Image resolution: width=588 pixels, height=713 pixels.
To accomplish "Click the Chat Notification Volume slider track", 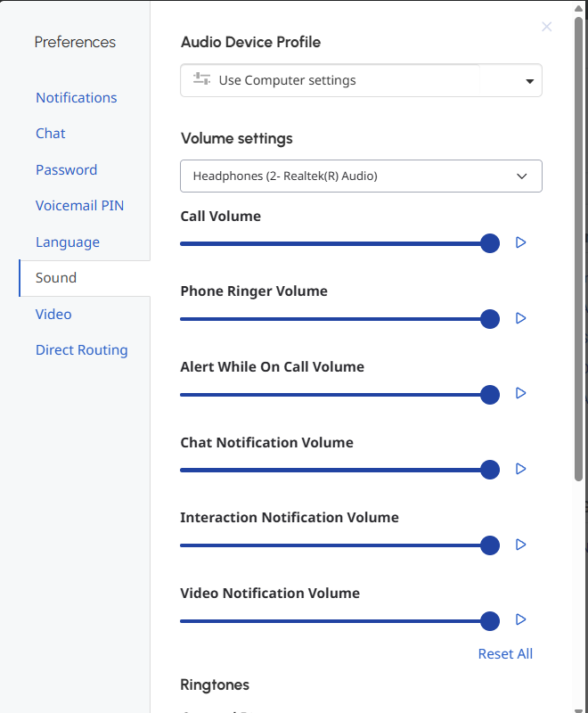I will 330,470.
